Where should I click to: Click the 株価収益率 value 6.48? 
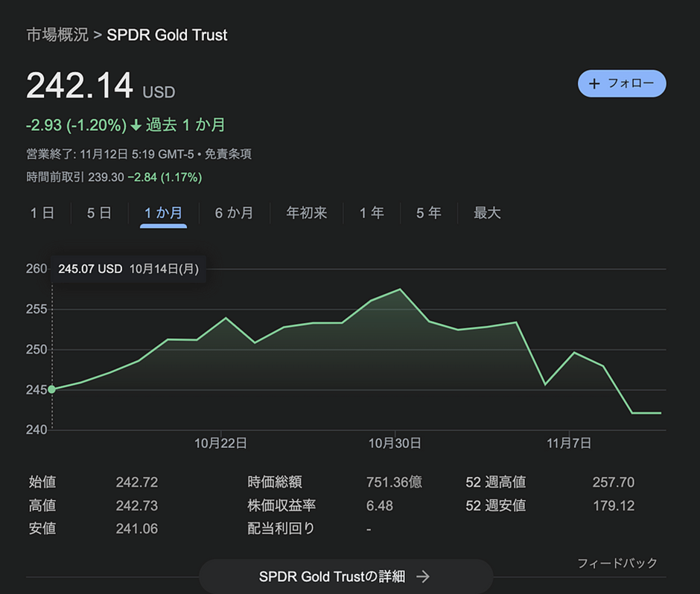click(380, 505)
